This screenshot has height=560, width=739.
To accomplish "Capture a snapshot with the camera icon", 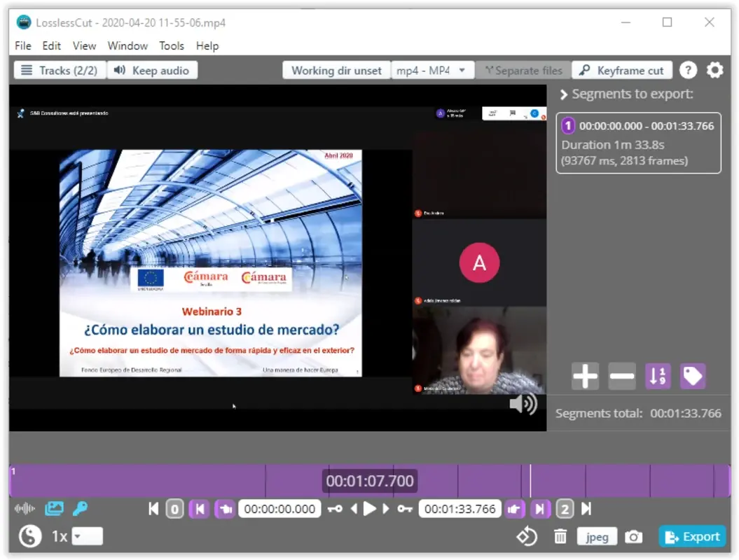I will click(633, 536).
